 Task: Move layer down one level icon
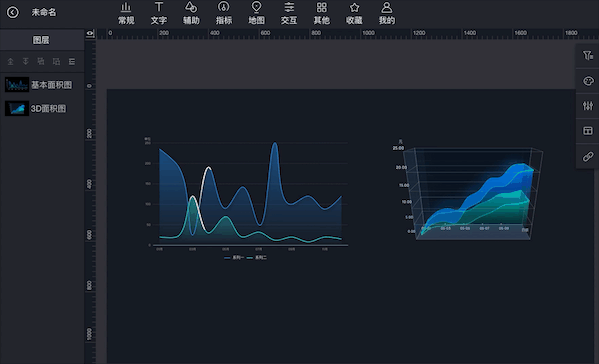56,61
